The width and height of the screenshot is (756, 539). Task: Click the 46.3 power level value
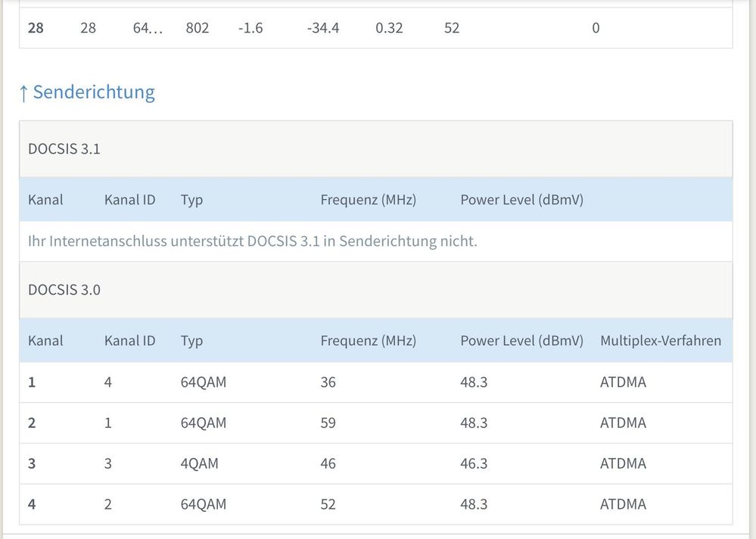[474, 463]
